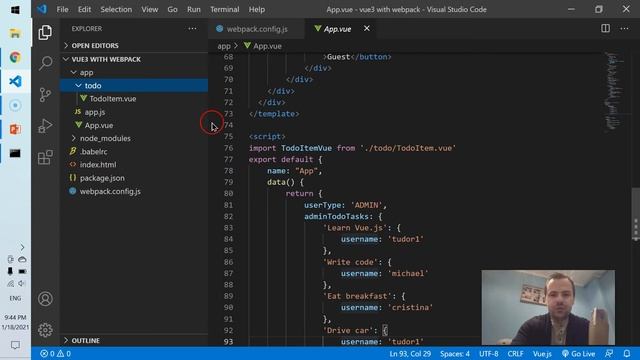640x360 pixels.
Task: Click the app breadcrumb segment
Action: click(224, 46)
